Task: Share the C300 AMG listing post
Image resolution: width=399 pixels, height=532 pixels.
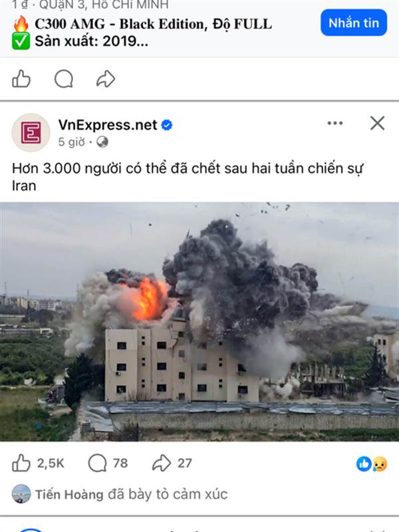Action: pos(106,78)
